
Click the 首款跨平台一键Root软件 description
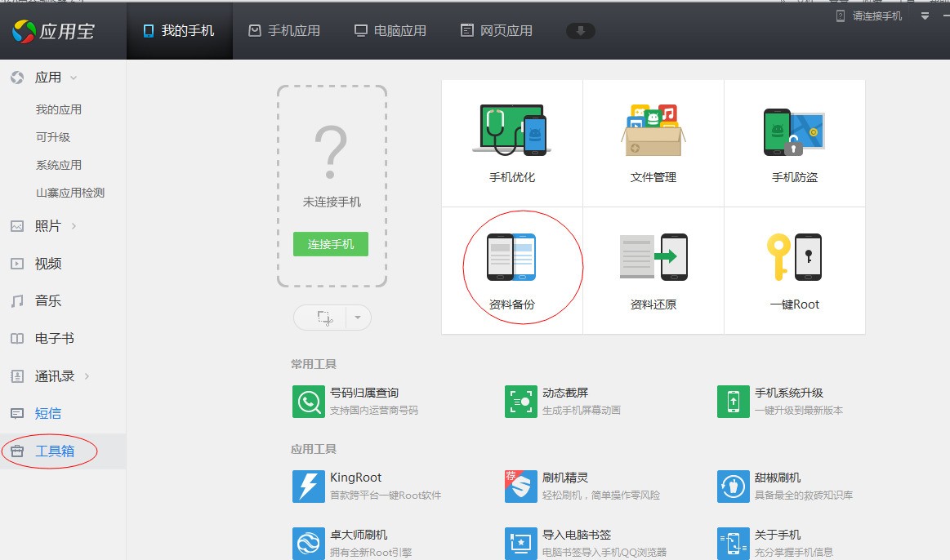tap(386, 496)
